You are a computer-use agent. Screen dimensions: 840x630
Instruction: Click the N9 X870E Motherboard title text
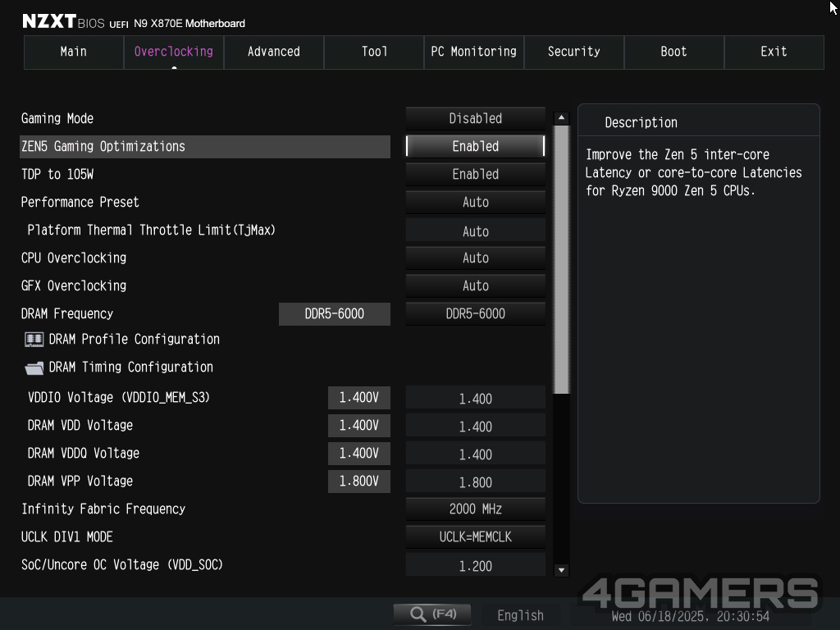click(189, 24)
